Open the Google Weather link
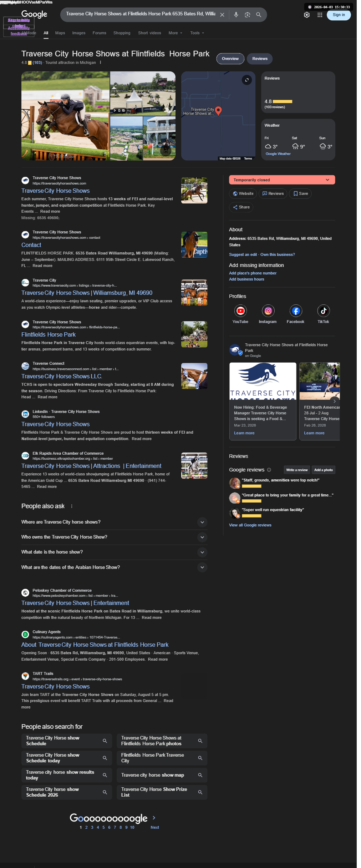This screenshot has width=361, height=868. [x=278, y=154]
